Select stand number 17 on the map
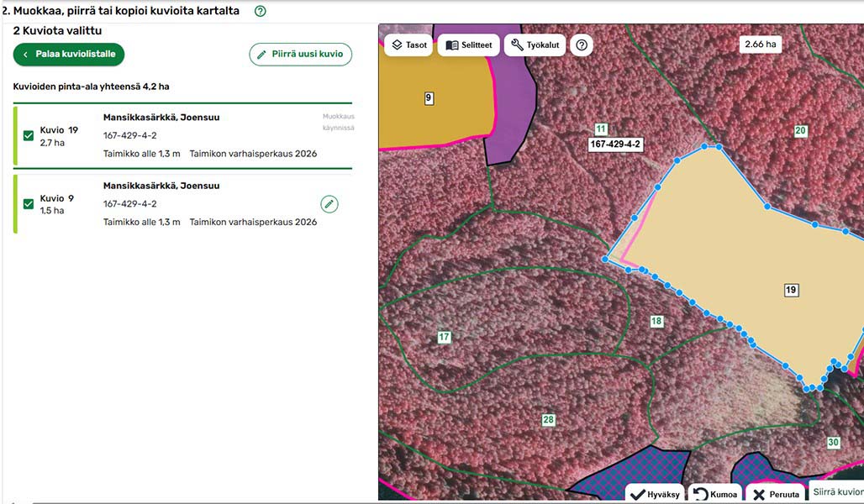Screen dimensions: 864x504 click(x=444, y=338)
